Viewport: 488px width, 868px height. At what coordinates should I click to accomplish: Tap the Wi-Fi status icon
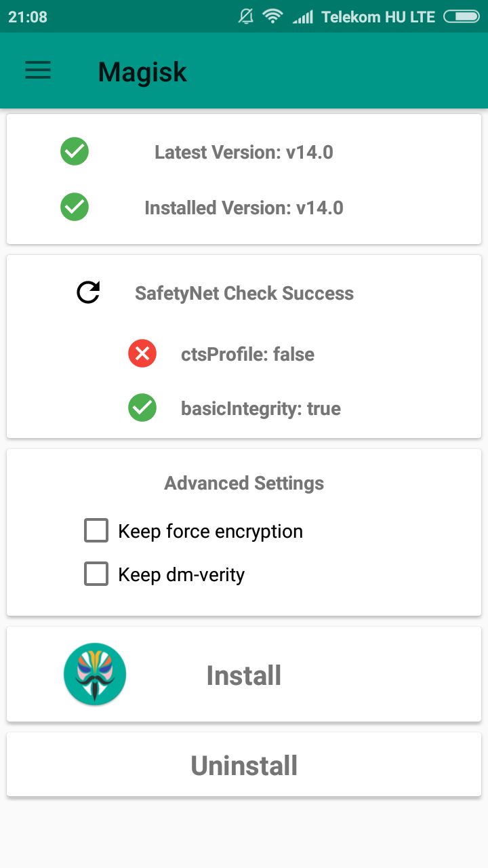click(272, 16)
